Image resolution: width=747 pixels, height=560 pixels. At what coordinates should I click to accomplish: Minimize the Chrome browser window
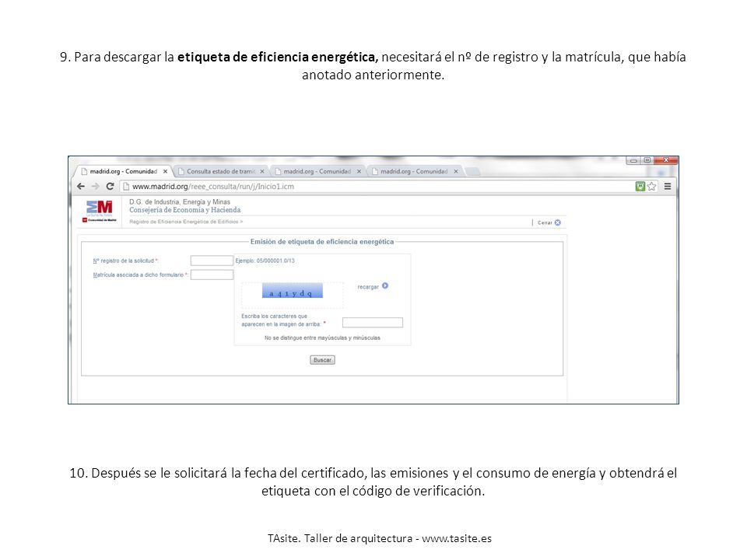point(633,160)
